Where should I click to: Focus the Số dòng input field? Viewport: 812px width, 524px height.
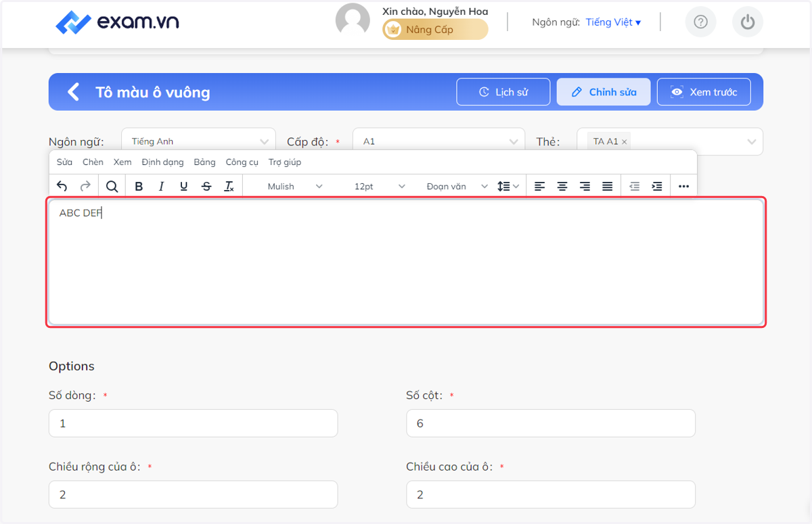[x=193, y=423]
